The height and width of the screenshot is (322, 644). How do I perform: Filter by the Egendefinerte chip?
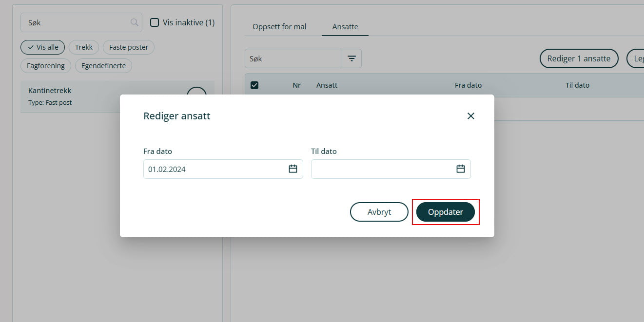(x=103, y=66)
